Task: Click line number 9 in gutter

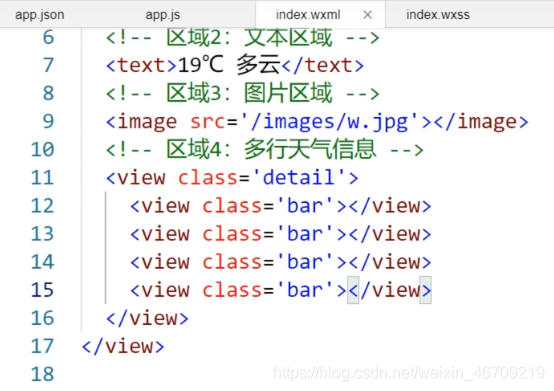Action: coord(48,122)
